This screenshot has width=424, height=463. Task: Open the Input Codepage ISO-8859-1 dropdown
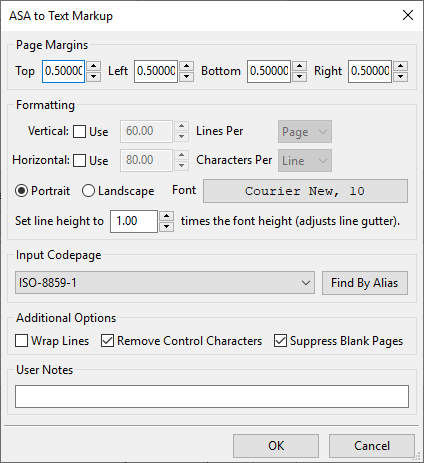165,283
